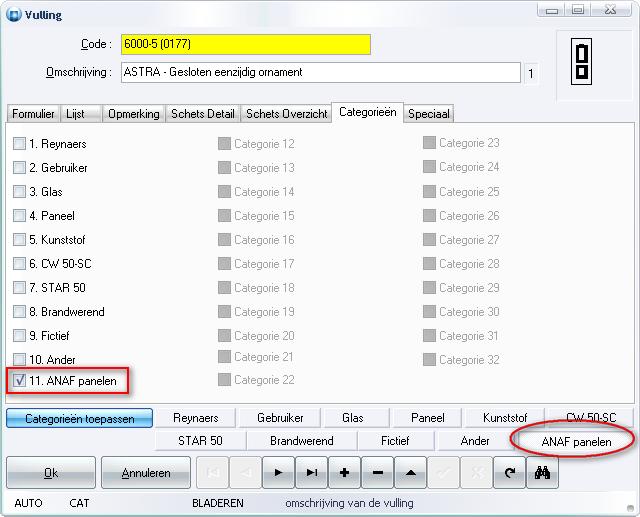Toggle the 3. Glas checkbox
This screenshot has width=640, height=517.
(x=19, y=191)
